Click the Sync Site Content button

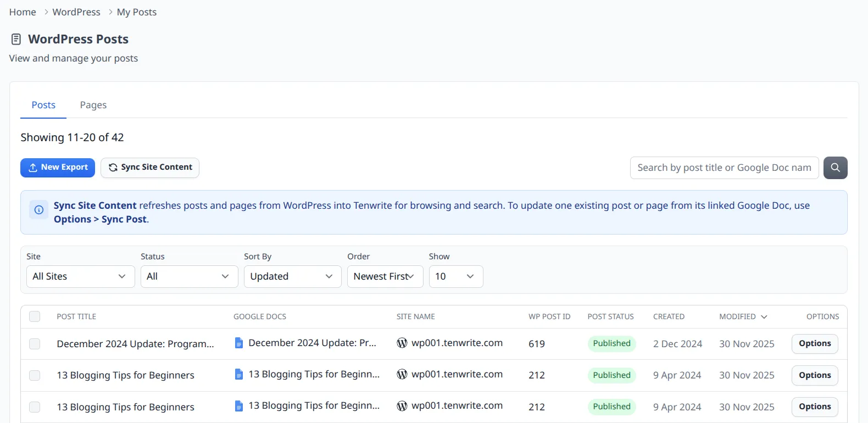pyautogui.click(x=150, y=168)
